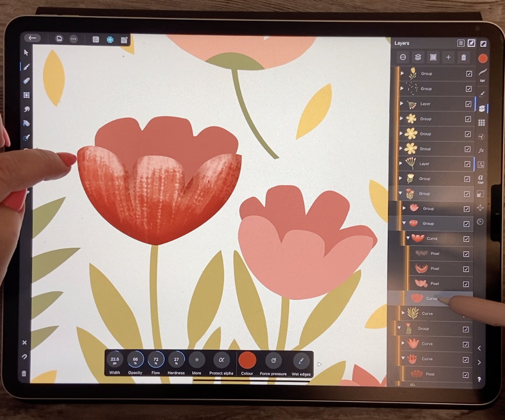Open the More brush settings
The height and width of the screenshot is (420, 505).
197,363
